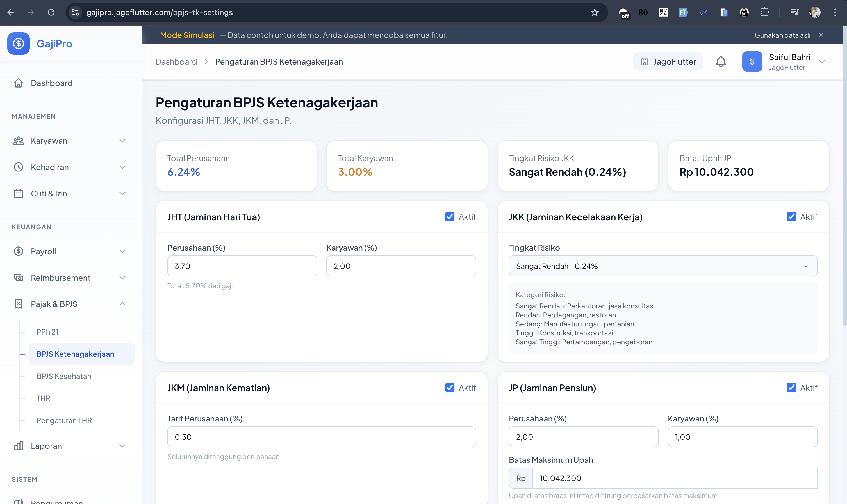This screenshot has height=504, width=847.
Task: Open the Tingkat Risiko dropdown
Action: [663, 266]
